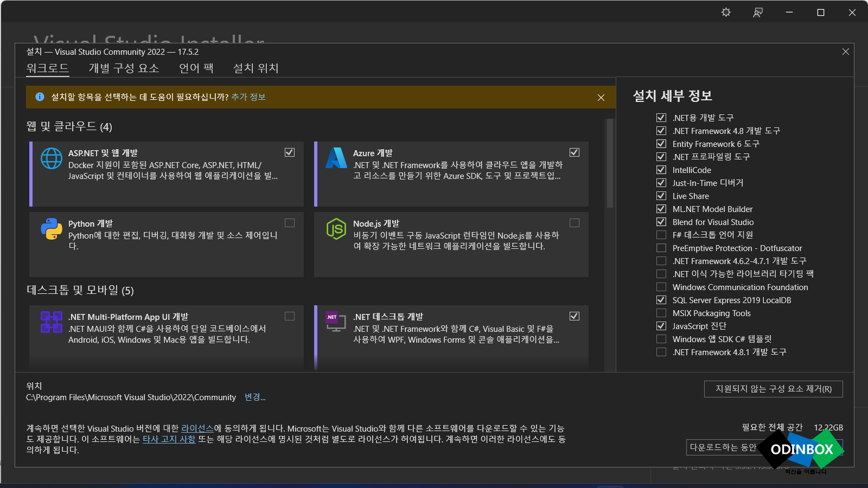868x488 pixels.
Task: Click the .NET Multi-Platform App UI icon
Action: (52, 322)
